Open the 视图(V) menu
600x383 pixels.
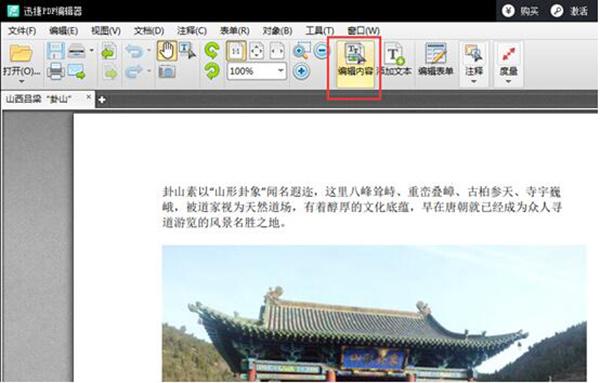106,31
